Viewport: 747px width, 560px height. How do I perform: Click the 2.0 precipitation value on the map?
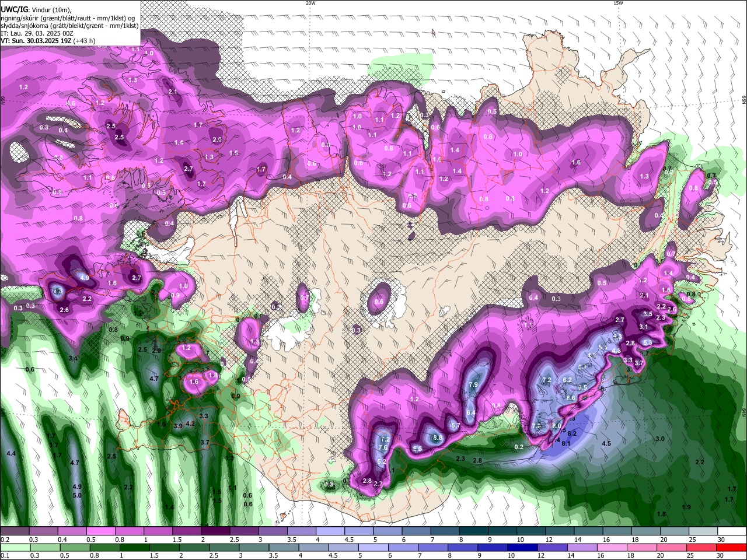point(217,140)
